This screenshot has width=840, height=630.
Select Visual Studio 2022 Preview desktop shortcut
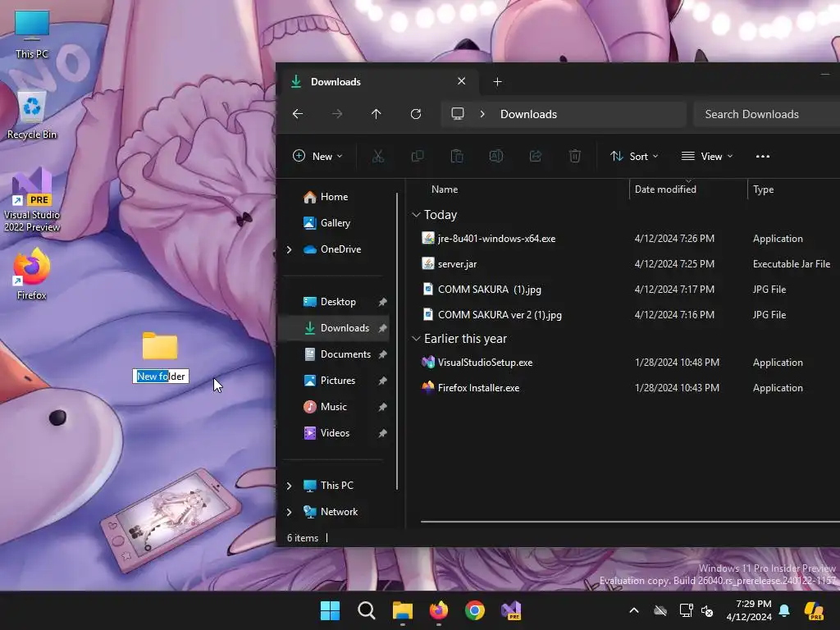tap(32, 199)
